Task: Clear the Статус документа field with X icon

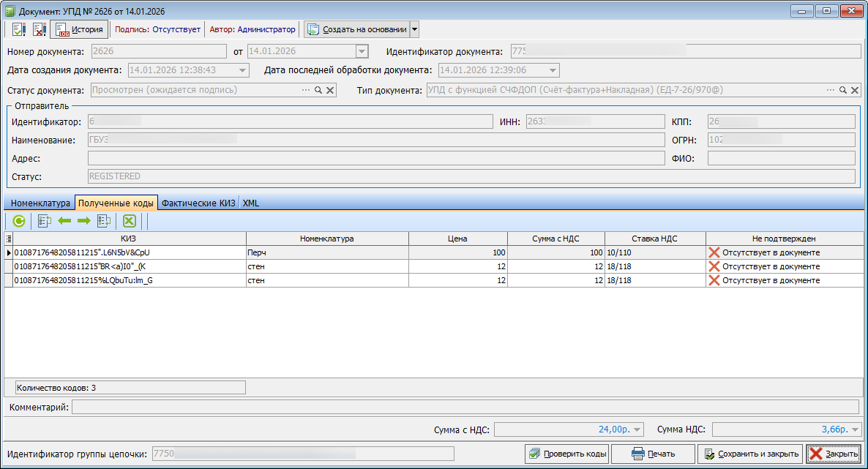Action: tap(330, 90)
